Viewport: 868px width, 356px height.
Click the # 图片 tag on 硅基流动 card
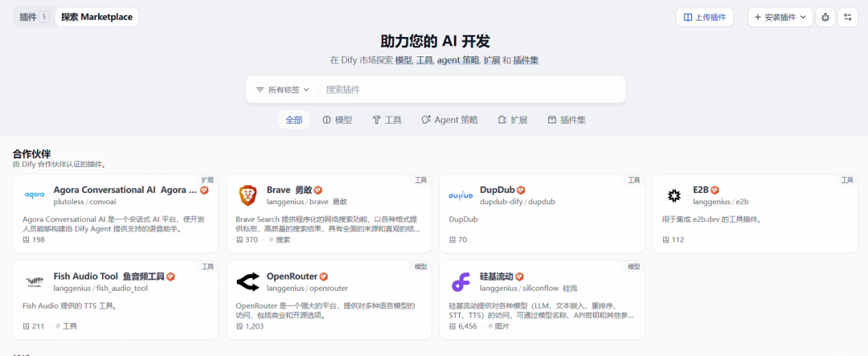coord(499,326)
